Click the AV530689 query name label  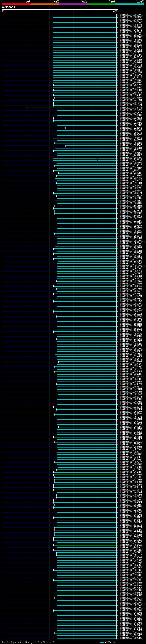[8, 7]
